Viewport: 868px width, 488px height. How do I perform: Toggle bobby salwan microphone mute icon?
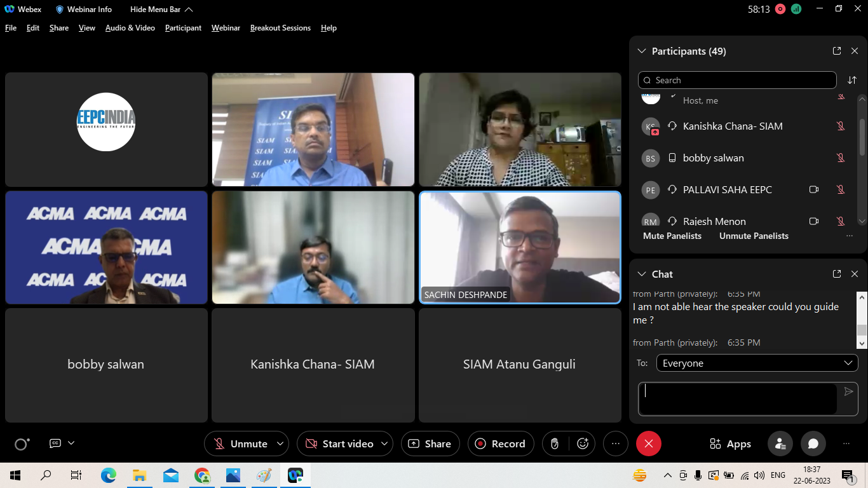click(841, 158)
